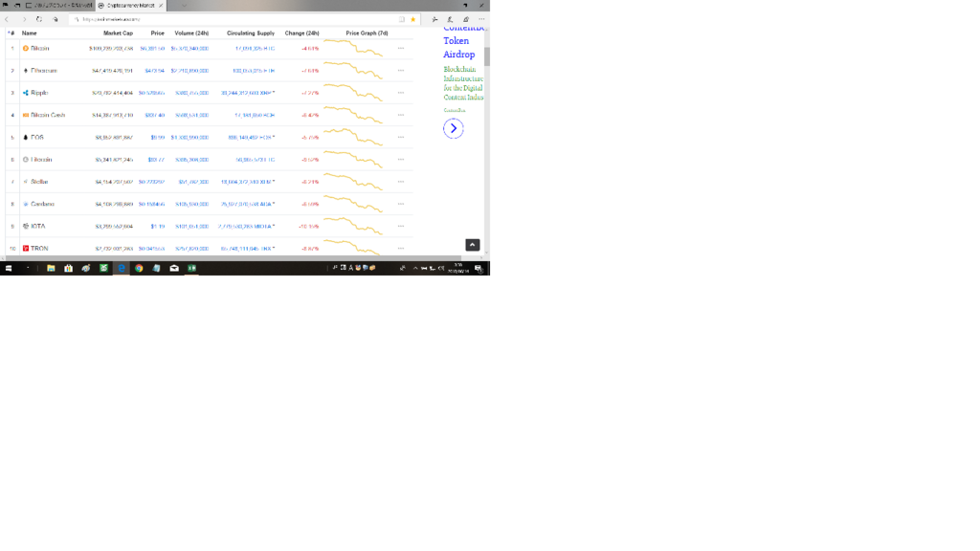Click the Litecoin price value
Screen dimensions: 980x551
coord(156,160)
